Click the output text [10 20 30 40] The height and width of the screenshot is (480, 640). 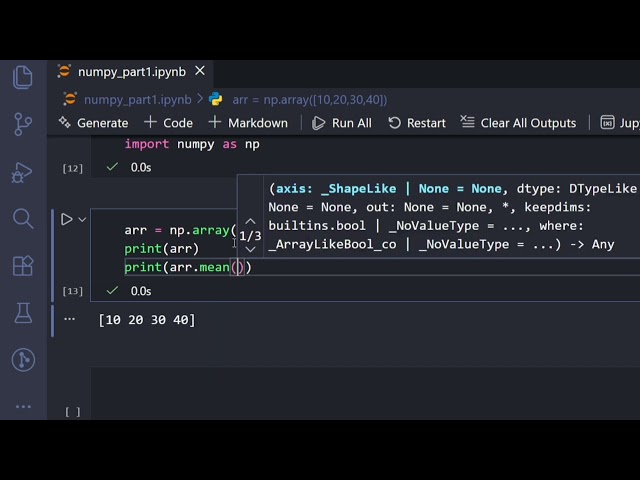(147, 320)
